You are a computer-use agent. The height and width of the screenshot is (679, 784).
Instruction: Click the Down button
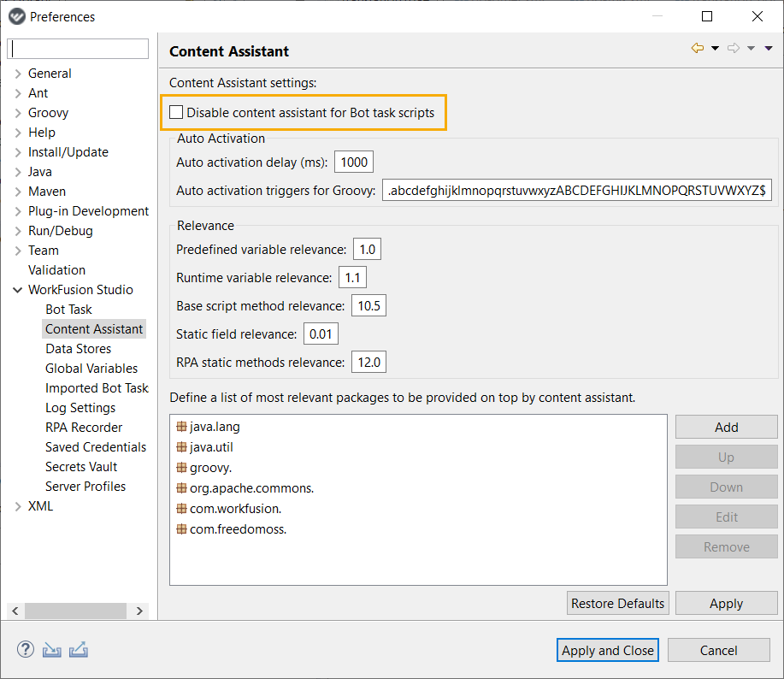(726, 487)
